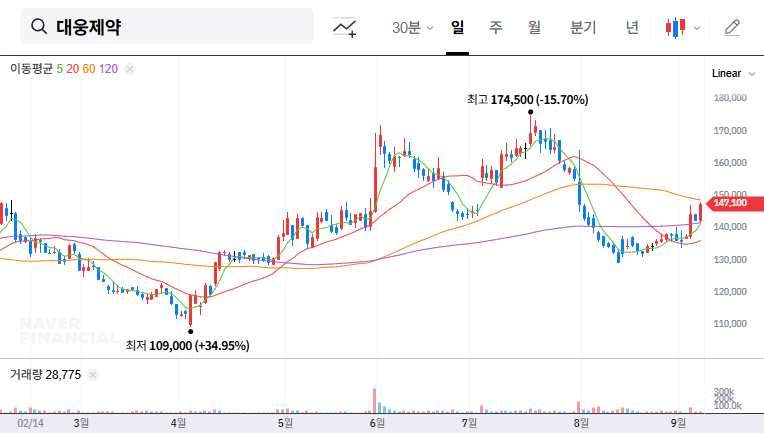Viewport: 764px width, 433px height.
Task: Switch to the 주 weekly tab
Action: click(x=496, y=27)
